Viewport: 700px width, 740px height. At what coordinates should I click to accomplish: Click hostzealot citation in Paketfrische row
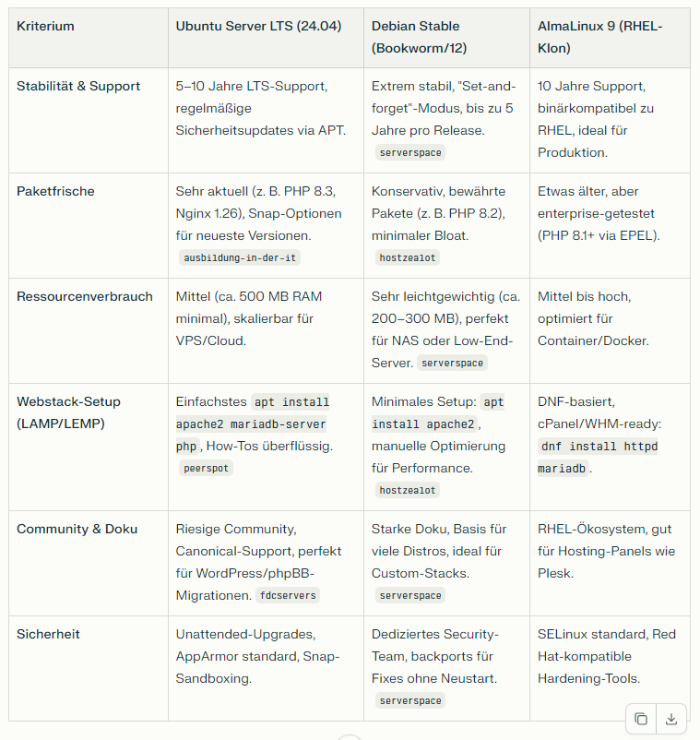[x=408, y=258]
